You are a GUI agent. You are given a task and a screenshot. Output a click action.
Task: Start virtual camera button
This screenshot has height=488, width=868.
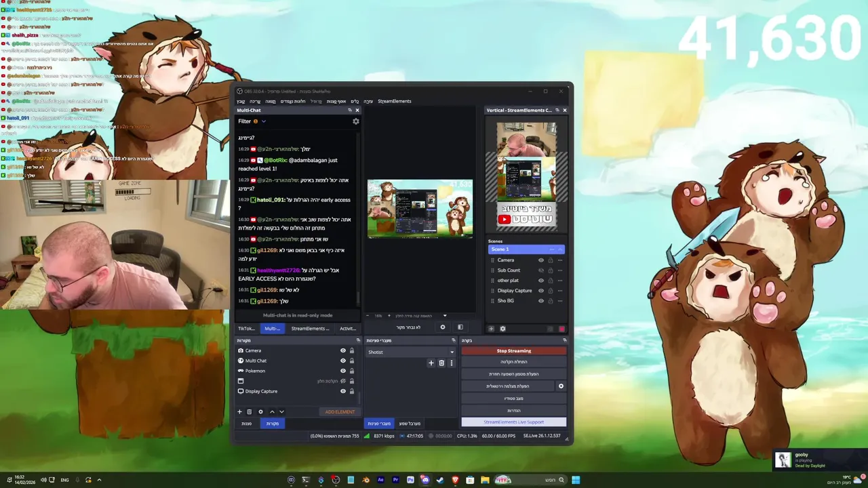coord(507,386)
